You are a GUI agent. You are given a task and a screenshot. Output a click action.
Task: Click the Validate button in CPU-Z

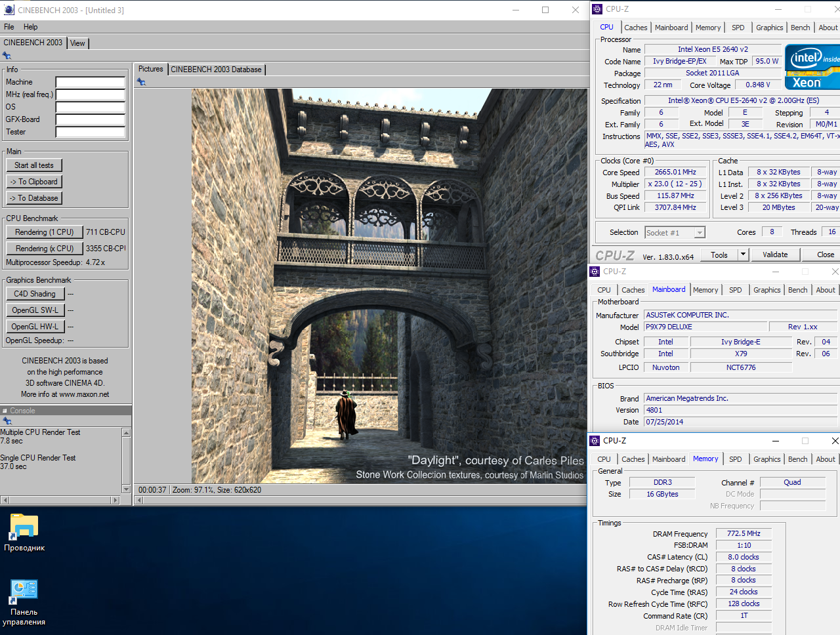[775, 255]
